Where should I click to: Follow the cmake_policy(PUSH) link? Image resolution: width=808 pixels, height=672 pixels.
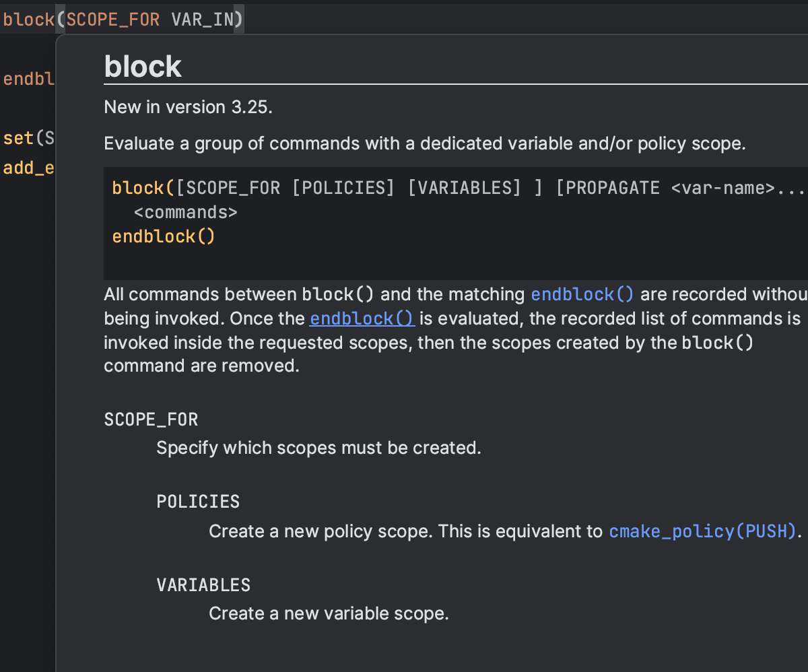click(702, 531)
